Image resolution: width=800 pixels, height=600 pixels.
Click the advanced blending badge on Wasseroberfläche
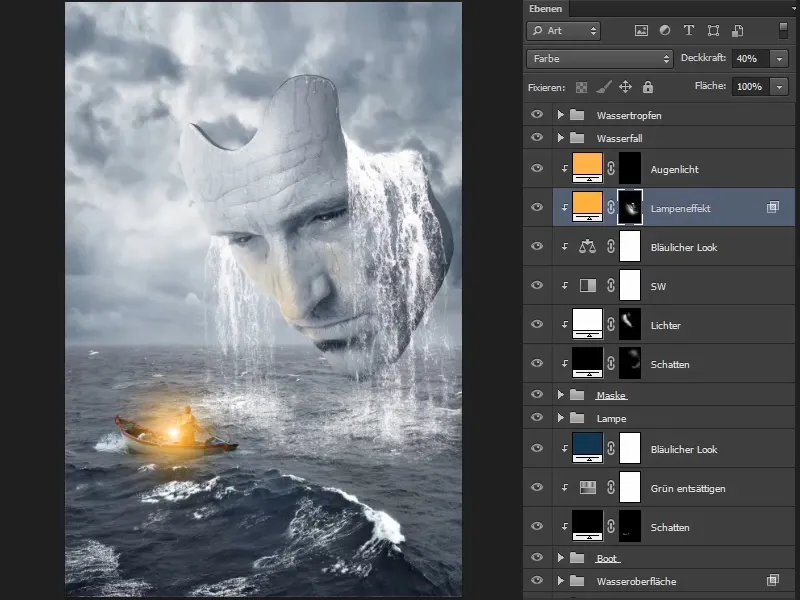coord(772,580)
